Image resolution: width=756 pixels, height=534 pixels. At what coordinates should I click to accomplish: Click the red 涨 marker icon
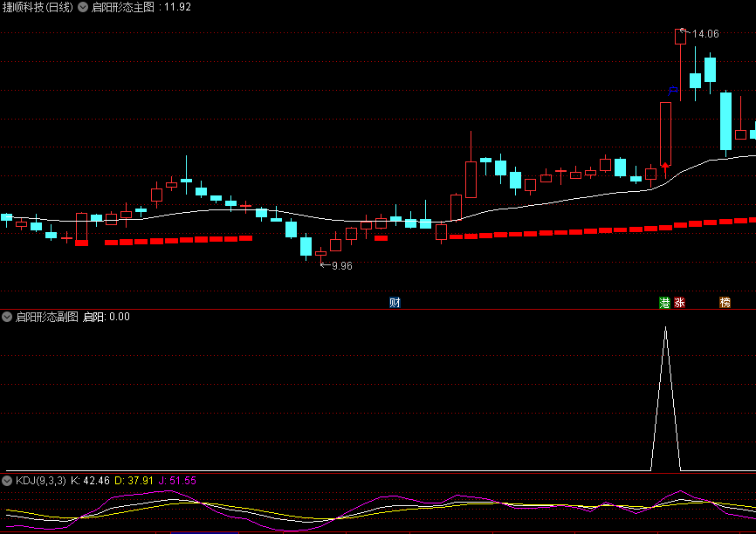pyautogui.click(x=680, y=303)
